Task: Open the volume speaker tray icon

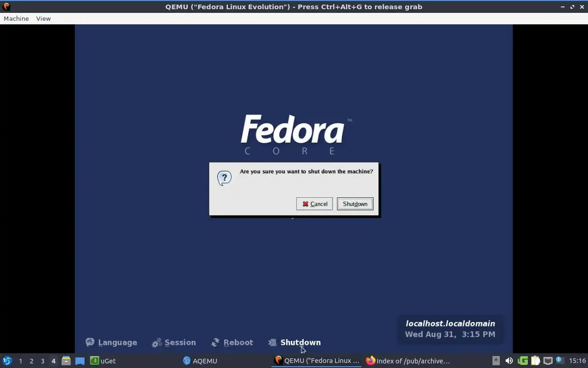Action: click(x=509, y=361)
